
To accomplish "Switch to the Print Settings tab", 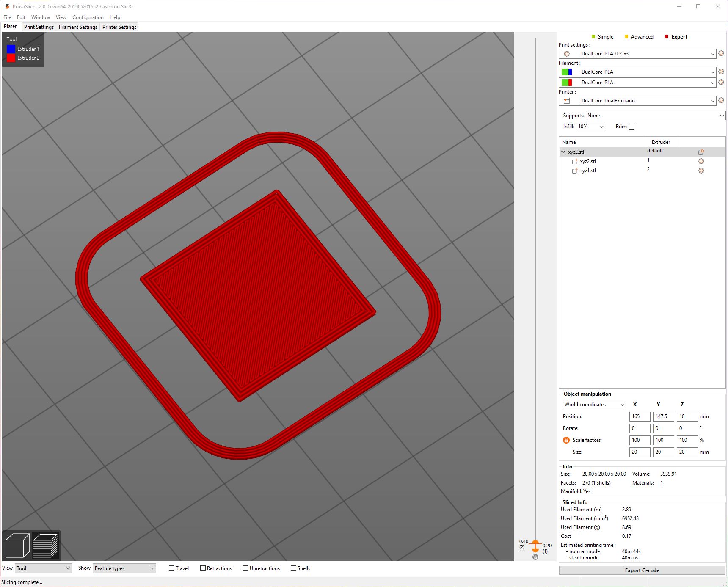I will pos(39,27).
